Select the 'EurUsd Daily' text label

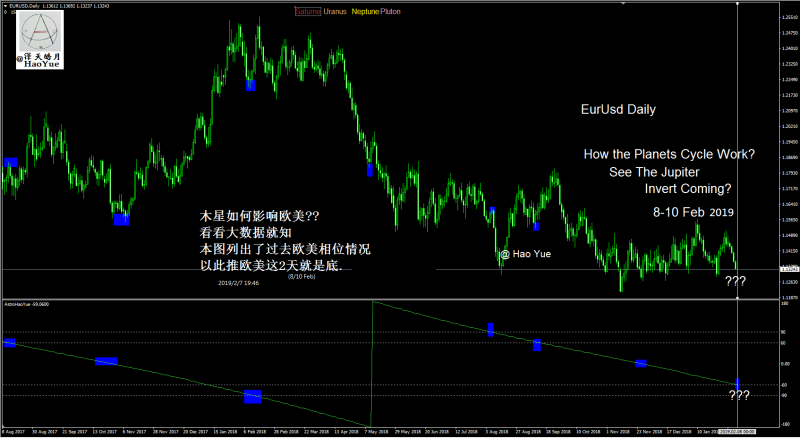(618, 110)
